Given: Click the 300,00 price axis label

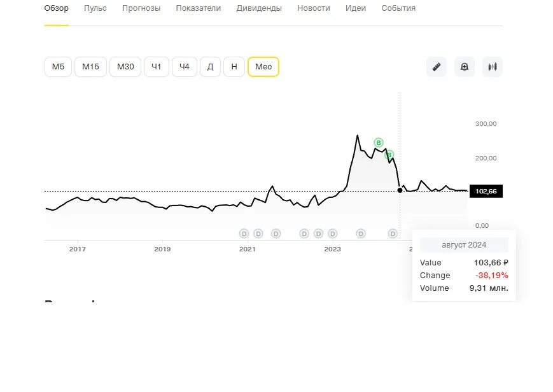Looking at the screenshot, I should (486, 124).
